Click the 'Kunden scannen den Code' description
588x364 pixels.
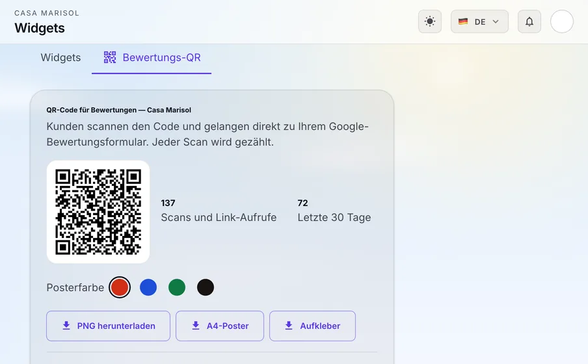coord(207,134)
